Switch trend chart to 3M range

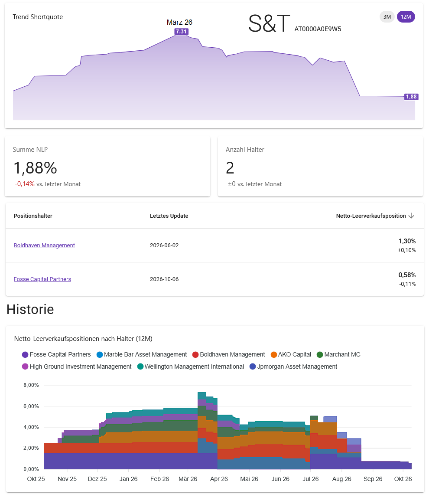click(387, 17)
